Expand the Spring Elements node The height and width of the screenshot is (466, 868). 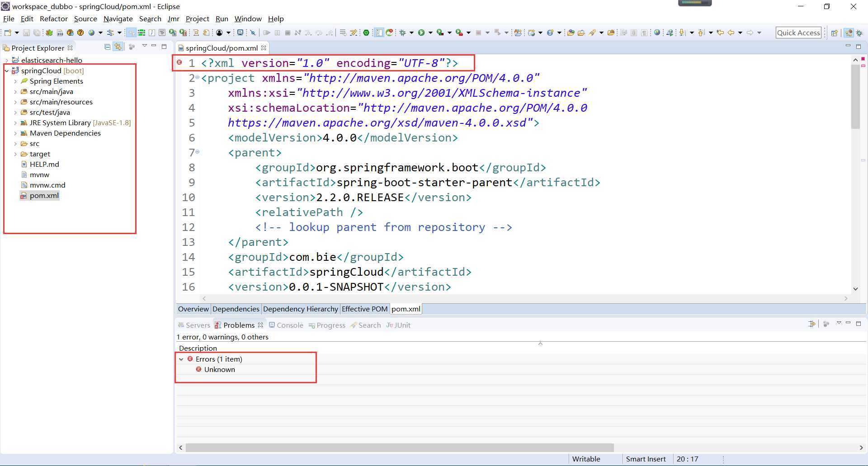click(15, 81)
